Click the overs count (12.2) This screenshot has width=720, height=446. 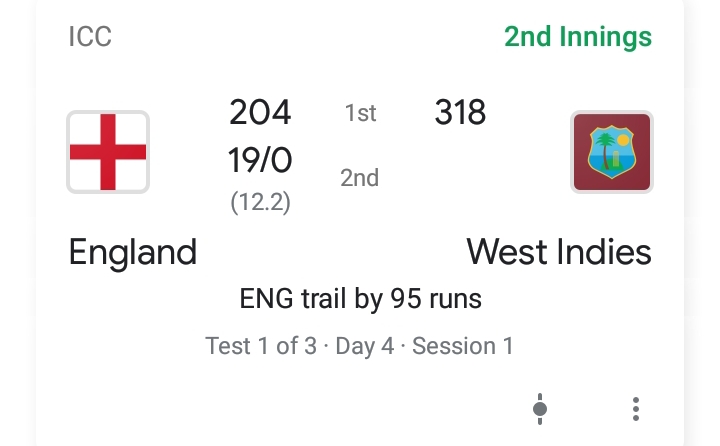pyautogui.click(x=260, y=202)
